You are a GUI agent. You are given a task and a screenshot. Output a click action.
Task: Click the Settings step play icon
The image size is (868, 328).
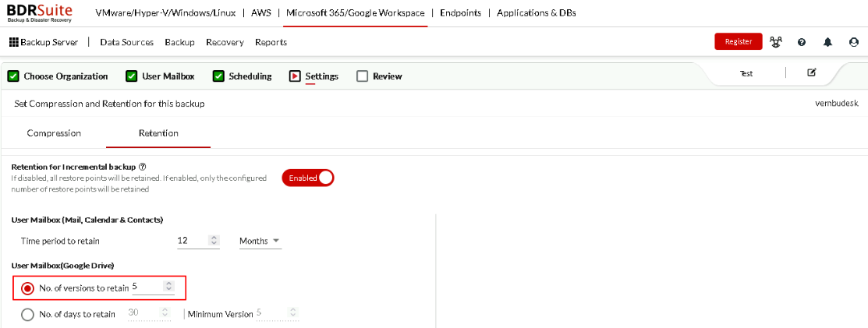pos(295,76)
